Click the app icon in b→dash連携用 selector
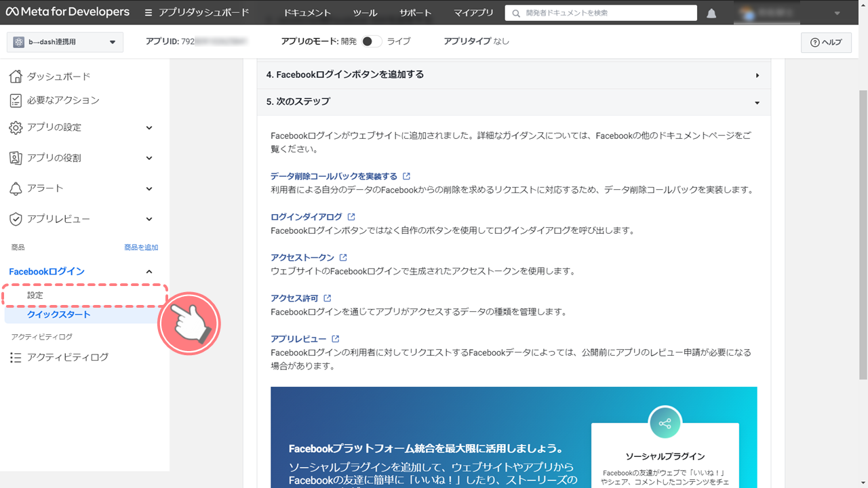 point(18,42)
